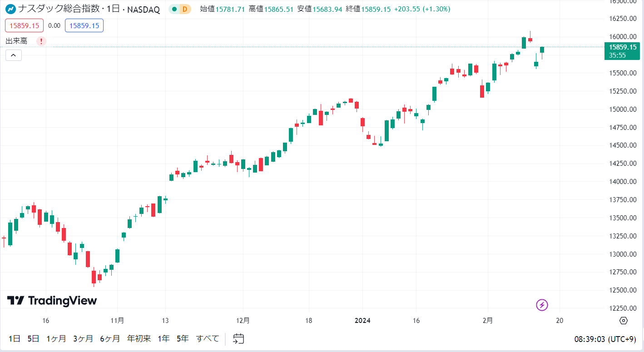Screen dimensions: 644x352
Task: Select the 年初来 time range
Action: pyautogui.click(x=139, y=338)
